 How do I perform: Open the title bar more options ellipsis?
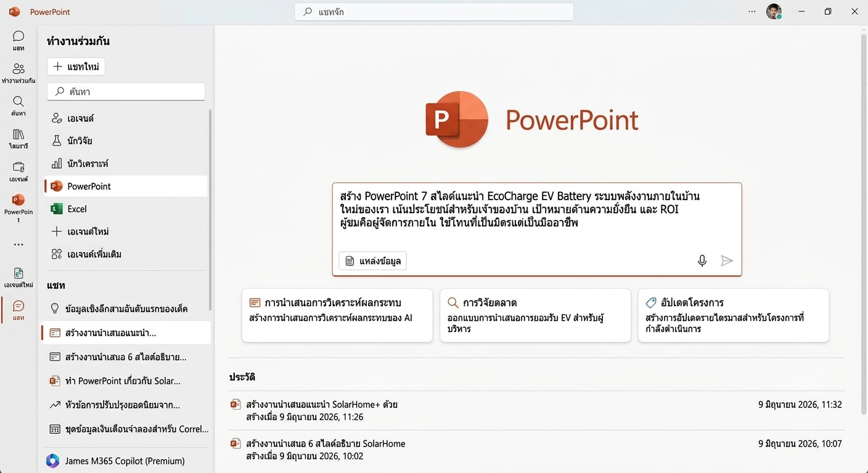[x=752, y=11]
